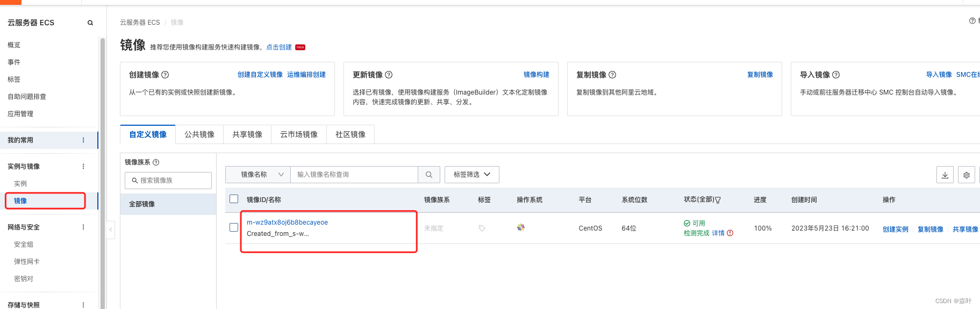Open the 镜像名称 search type dropdown

(258, 175)
